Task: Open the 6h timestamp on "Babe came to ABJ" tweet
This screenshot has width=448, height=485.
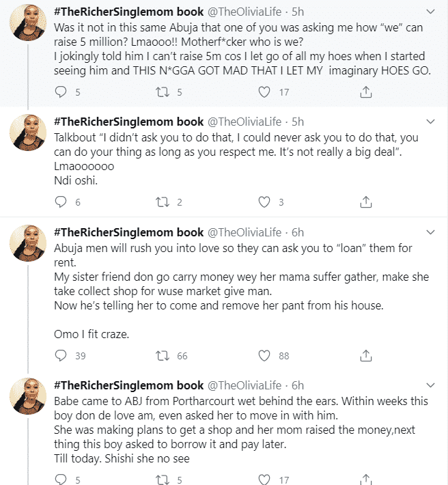Action: coord(298,385)
